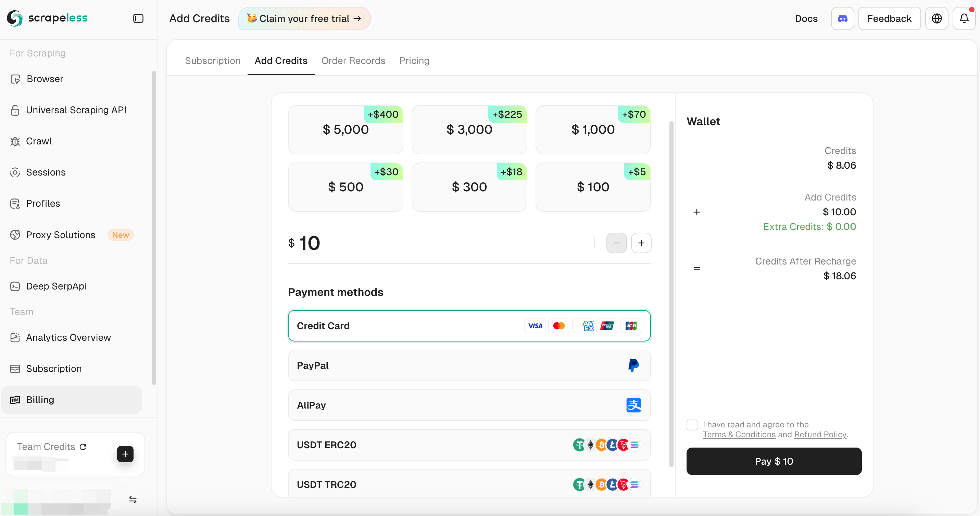Select Crawl in the sidebar
Viewport: 980px width, 516px height.
coord(38,141)
